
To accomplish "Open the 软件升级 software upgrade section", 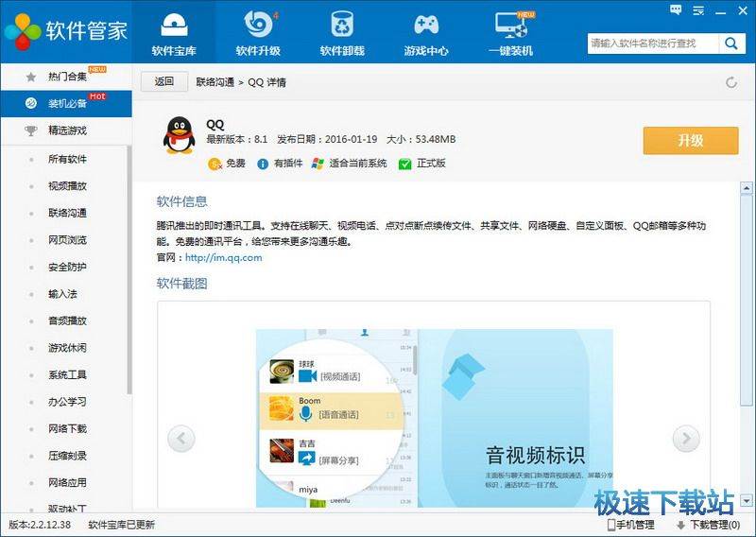I will click(x=257, y=33).
